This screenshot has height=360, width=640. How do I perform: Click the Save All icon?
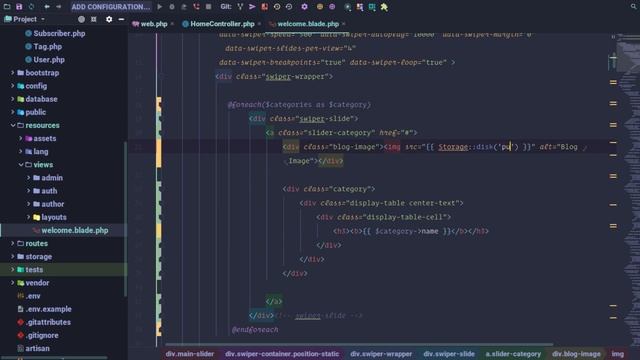tap(19, 7)
